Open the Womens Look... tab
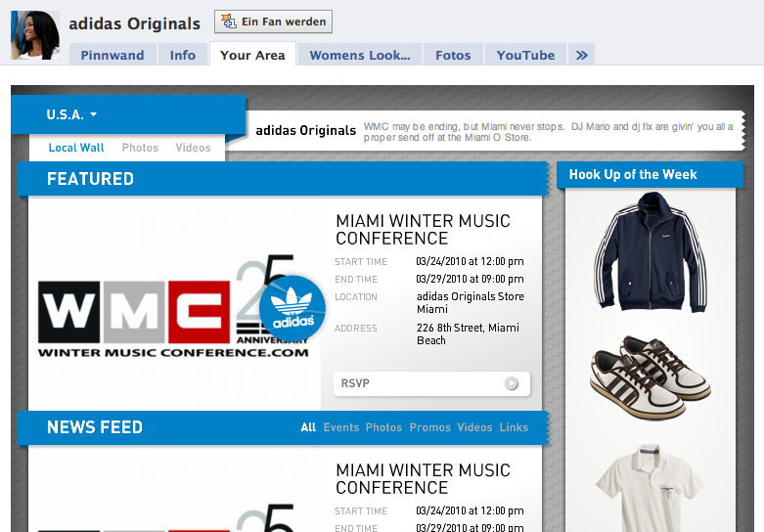The image size is (764, 532). coord(360,55)
